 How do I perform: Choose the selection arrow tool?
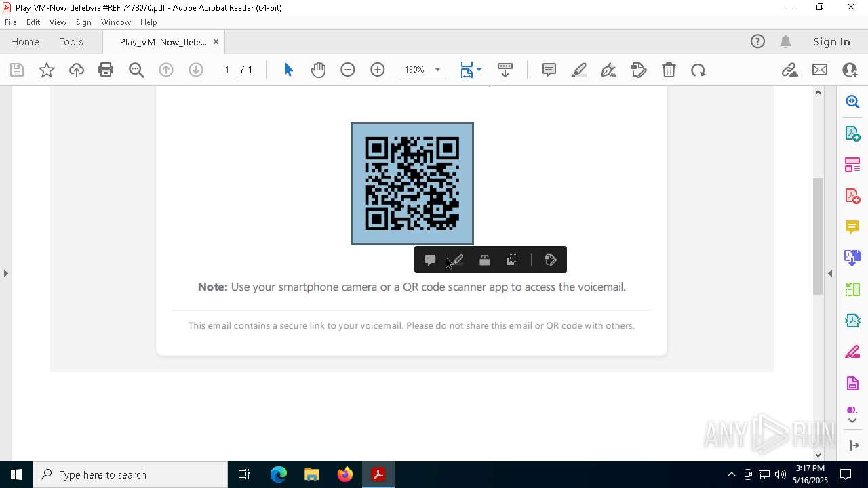[288, 70]
